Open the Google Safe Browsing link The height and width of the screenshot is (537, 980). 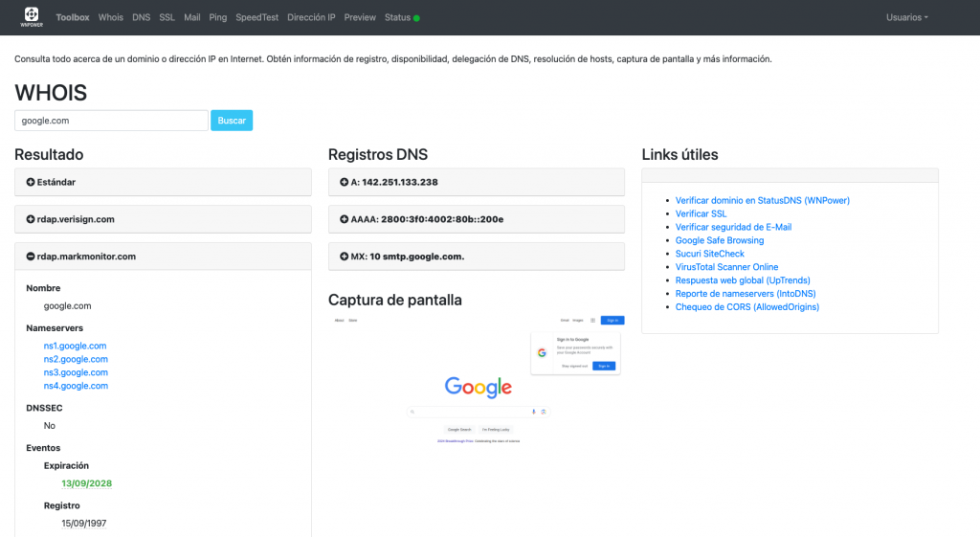[x=720, y=240]
